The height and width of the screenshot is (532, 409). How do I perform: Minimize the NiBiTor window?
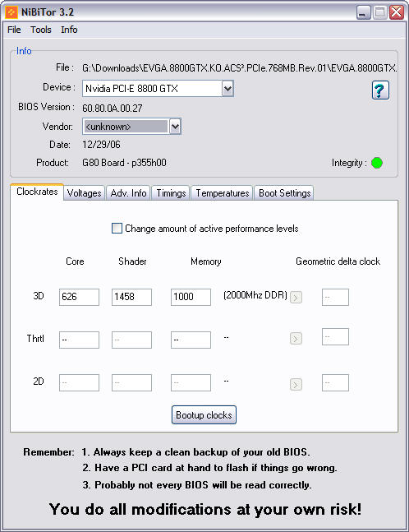364,13
